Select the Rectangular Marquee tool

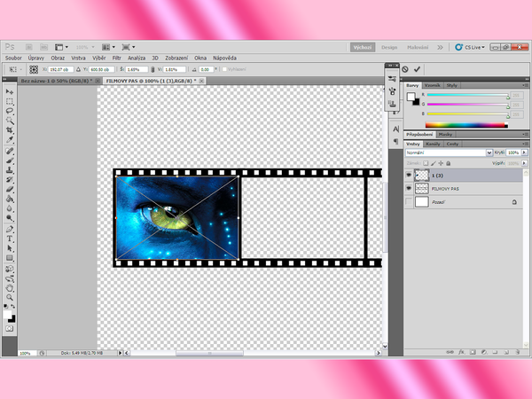[10, 101]
